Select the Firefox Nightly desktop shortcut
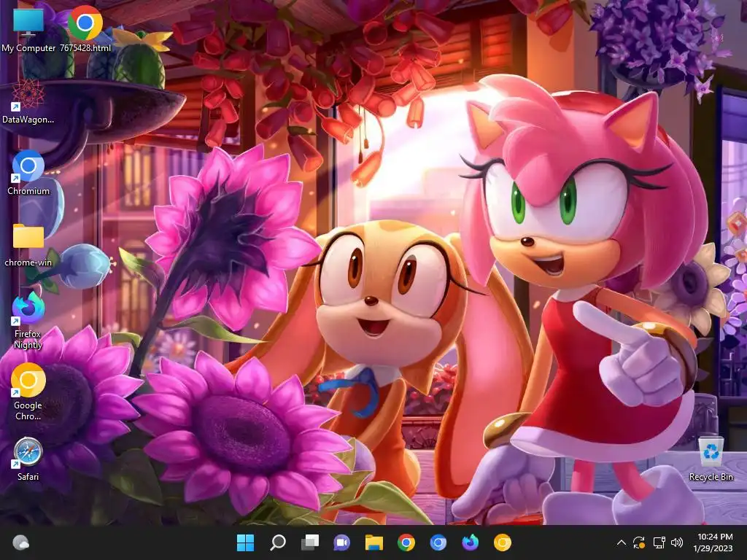This screenshot has height=560, width=747. (x=28, y=321)
